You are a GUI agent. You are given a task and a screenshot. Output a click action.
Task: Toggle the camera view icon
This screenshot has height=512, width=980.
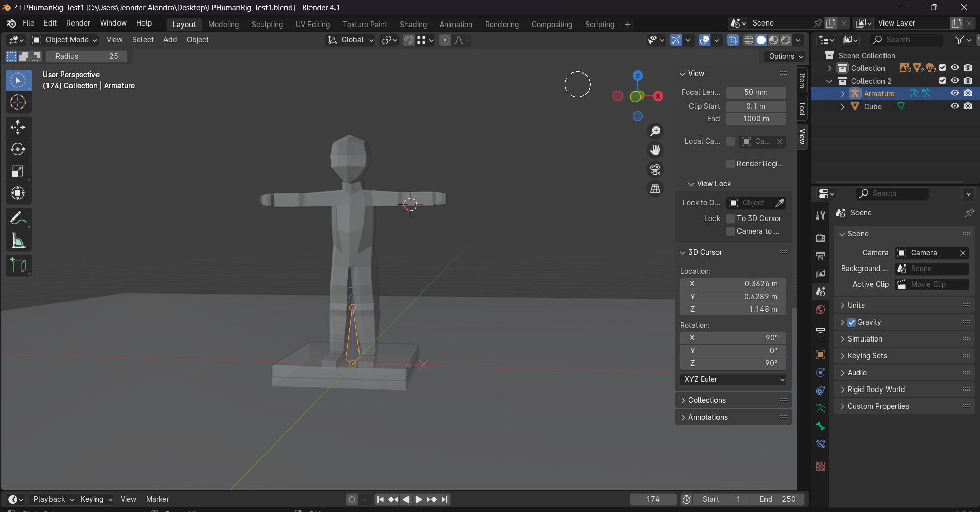point(655,169)
